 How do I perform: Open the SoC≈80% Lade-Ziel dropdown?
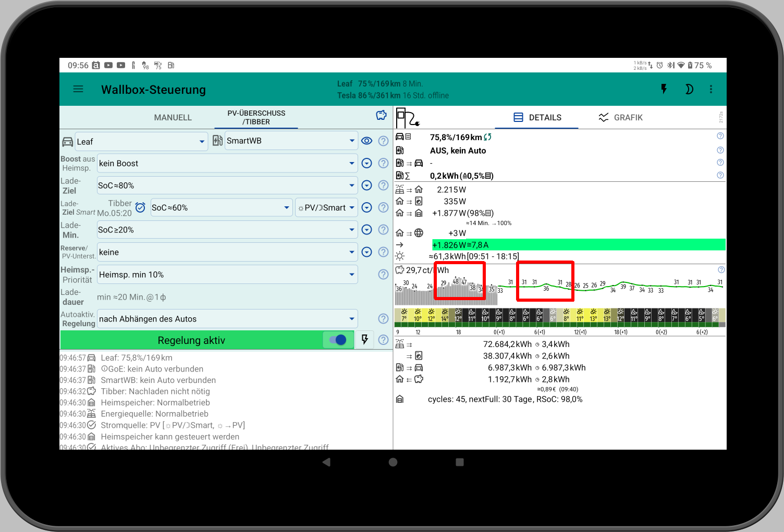(x=227, y=185)
